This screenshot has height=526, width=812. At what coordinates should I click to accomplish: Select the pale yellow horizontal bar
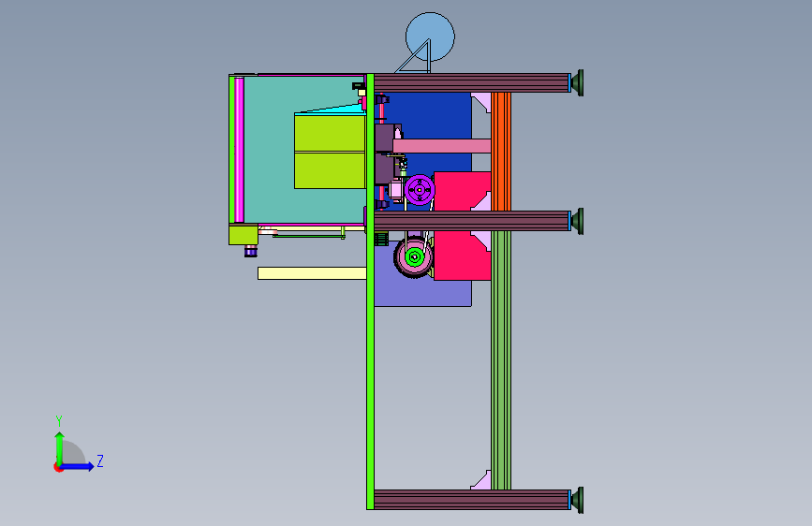coord(312,273)
